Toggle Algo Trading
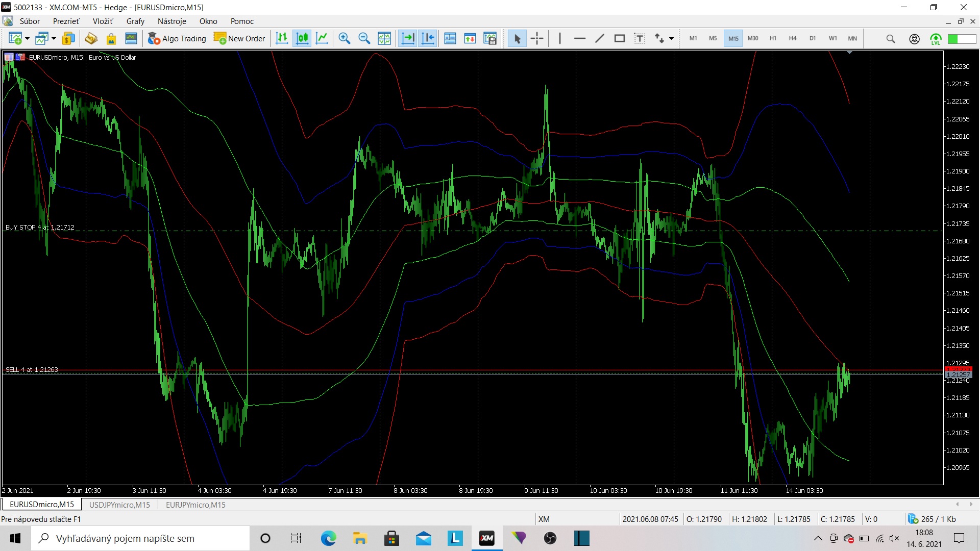 [177, 38]
